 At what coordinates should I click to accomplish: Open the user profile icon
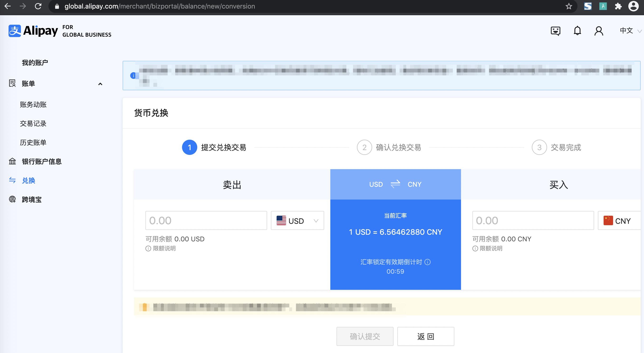click(x=599, y=31)
